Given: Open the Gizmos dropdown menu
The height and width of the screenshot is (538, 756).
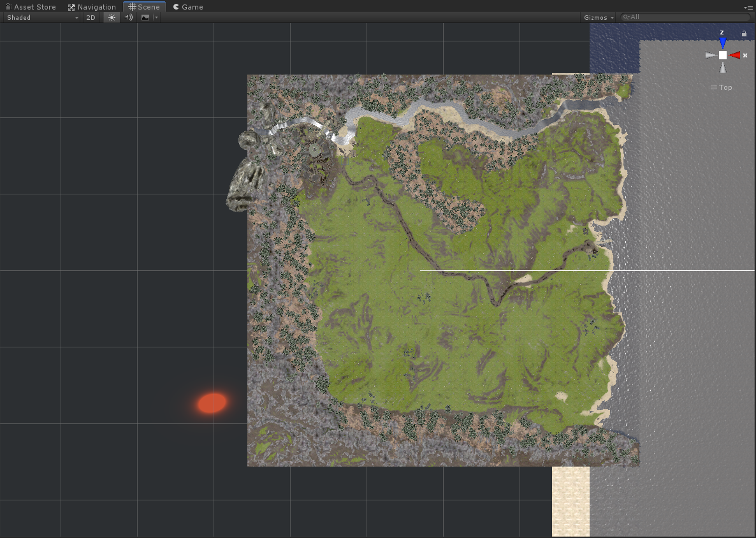Looking at the screenshot, I should pyautogui.click(x=599, y=17).
